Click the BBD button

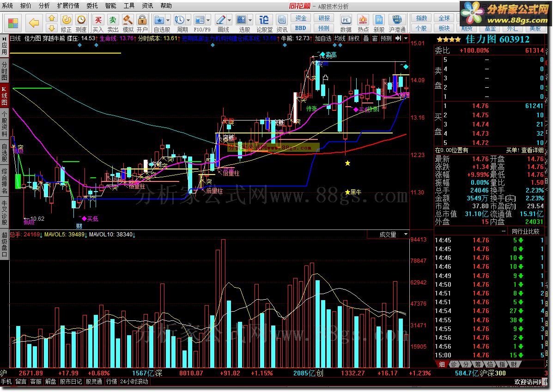click(300, 28)
